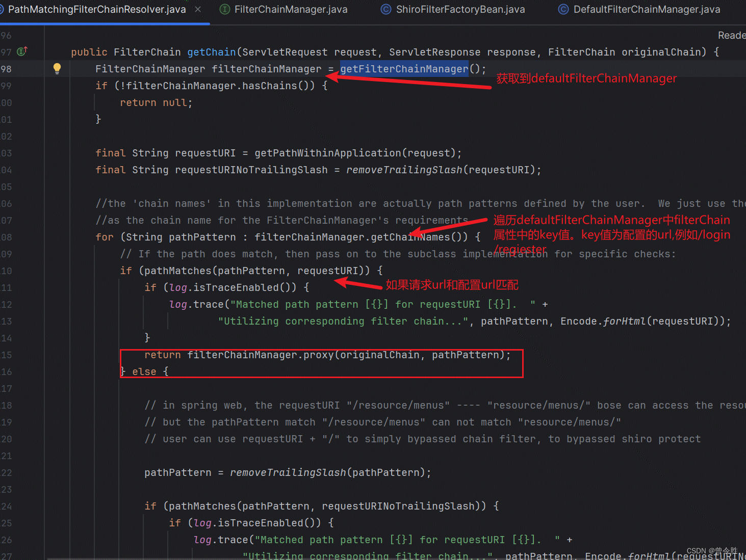
Task: Close the PathMatchingFilterChainResolver.java tab
Action: pos(198,9)
